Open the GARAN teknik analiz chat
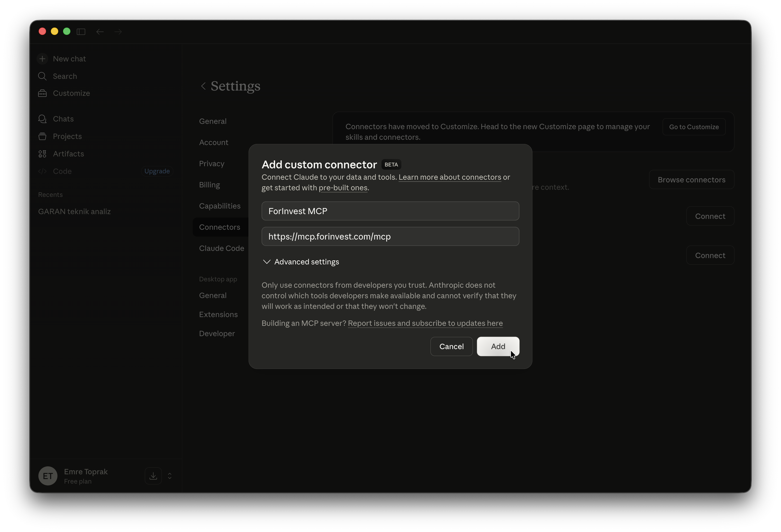 (74, 211)
